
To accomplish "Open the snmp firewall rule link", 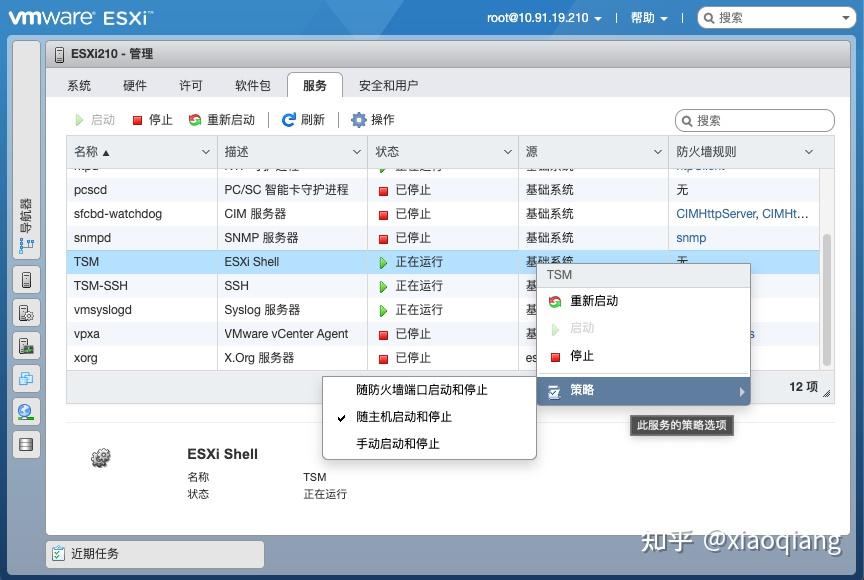I will tap(690, 238).
